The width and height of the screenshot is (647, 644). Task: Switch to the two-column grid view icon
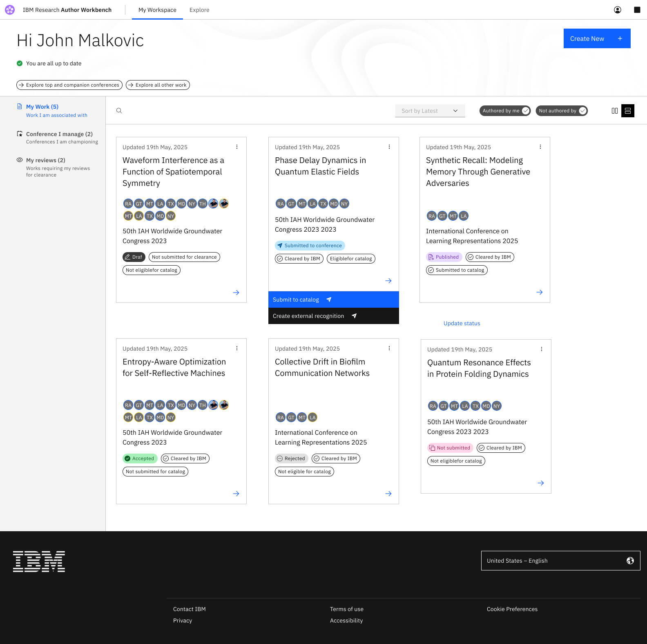point(615,111)
